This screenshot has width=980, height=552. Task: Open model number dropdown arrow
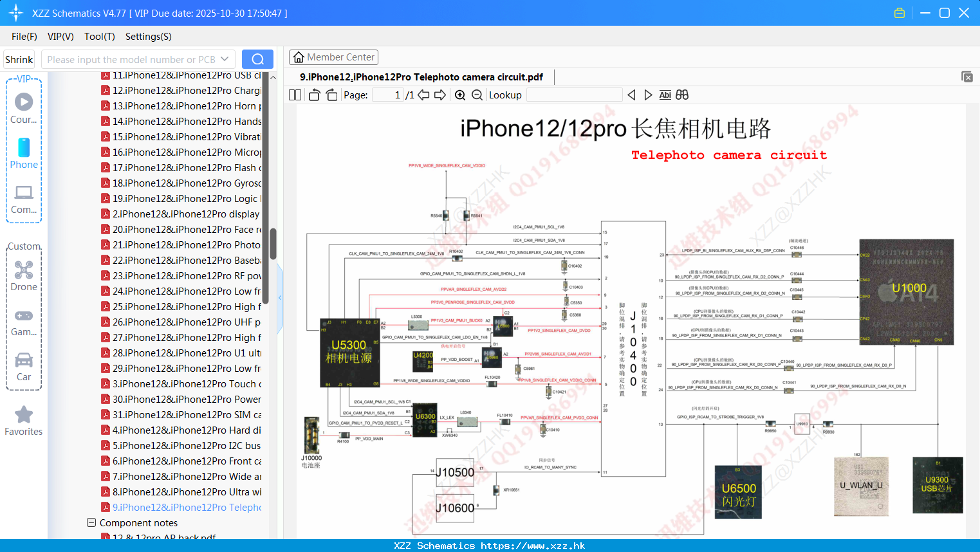pos(225,59)
